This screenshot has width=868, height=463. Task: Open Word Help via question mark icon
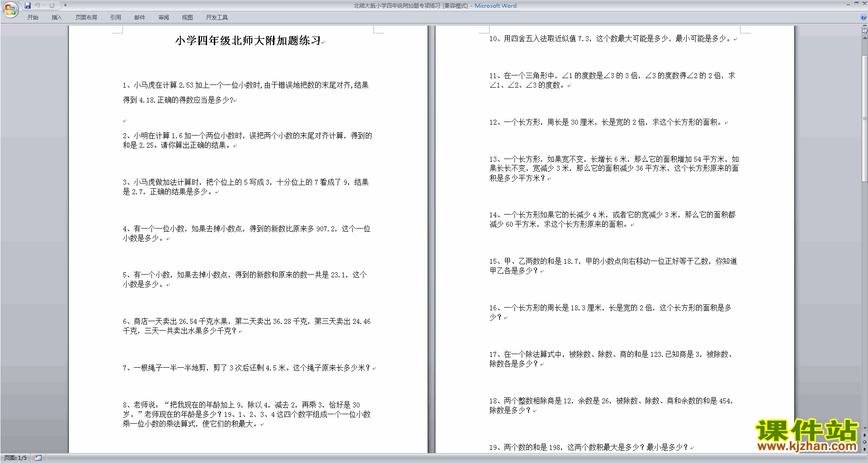(x=863, y=17)
